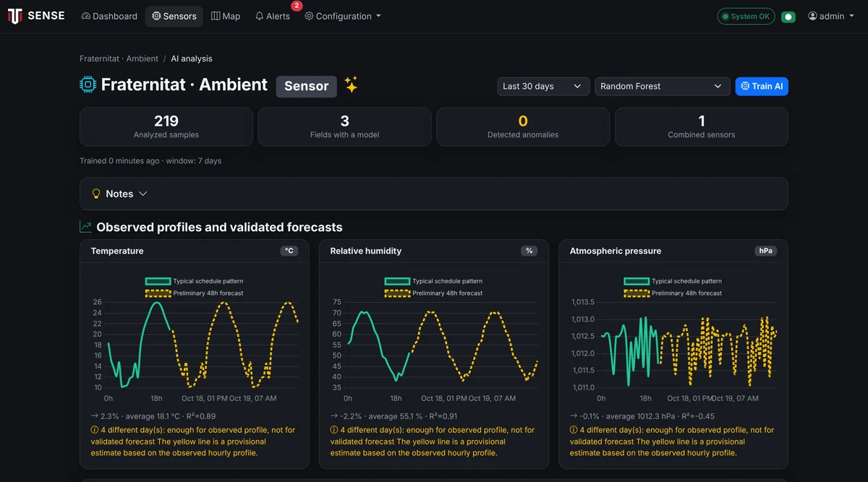868x482 pixels.
Task: Open the Last 30 days dropdown
Action: click(x=542, y=86)
